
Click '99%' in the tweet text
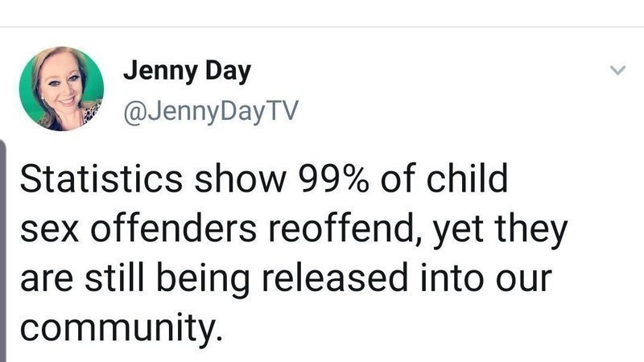coord(332,179)
